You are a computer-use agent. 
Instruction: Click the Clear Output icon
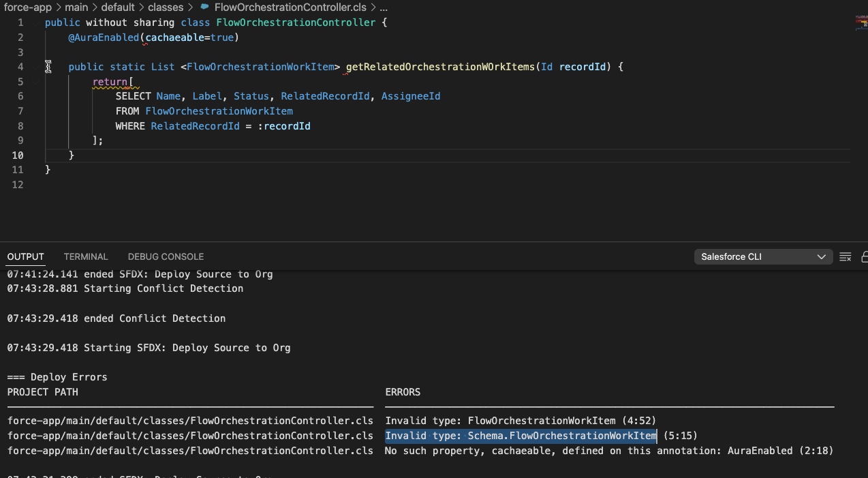[x=846, y=257]
